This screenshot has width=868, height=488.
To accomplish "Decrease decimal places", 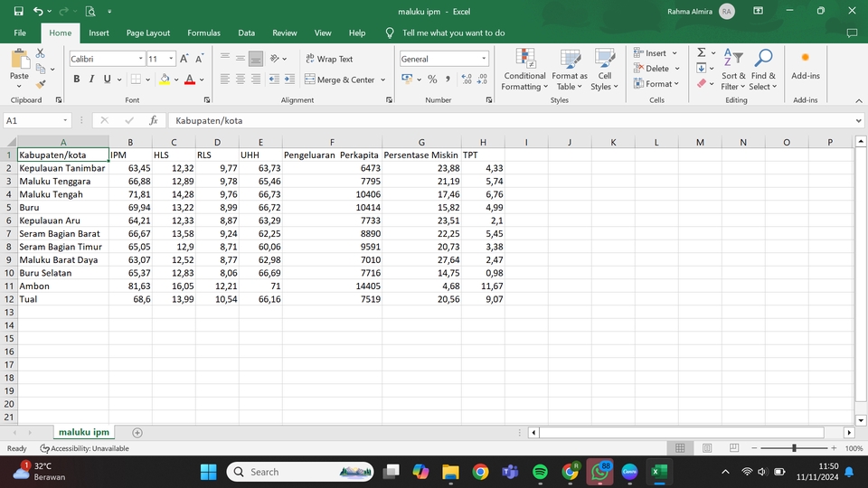I will click(482, 80).
